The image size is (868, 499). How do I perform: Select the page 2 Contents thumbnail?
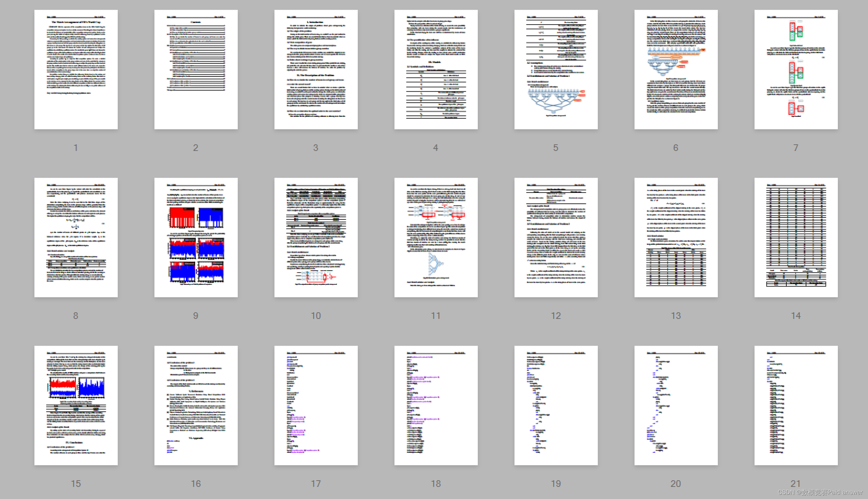pyautogui.click(x=195, y=70)
